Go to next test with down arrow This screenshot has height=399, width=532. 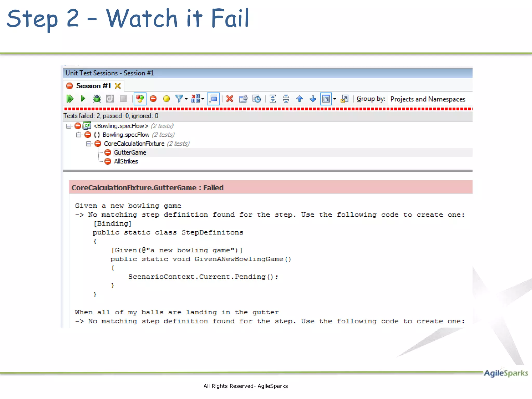point(313,99)
